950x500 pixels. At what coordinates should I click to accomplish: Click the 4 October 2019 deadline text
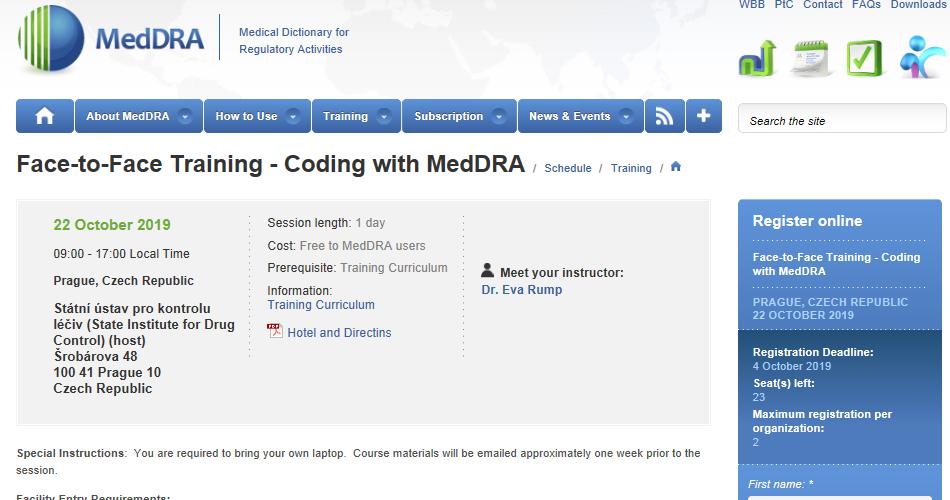[x=792, y=366]
